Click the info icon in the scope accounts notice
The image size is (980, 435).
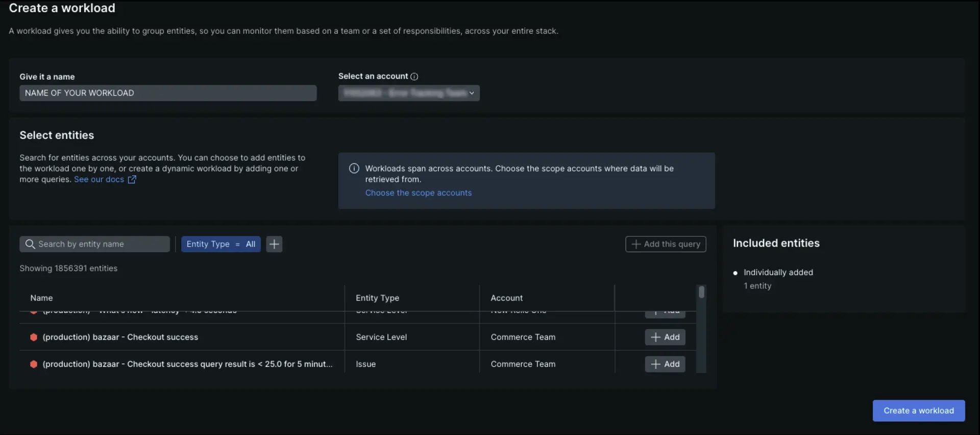coord(354,168)
